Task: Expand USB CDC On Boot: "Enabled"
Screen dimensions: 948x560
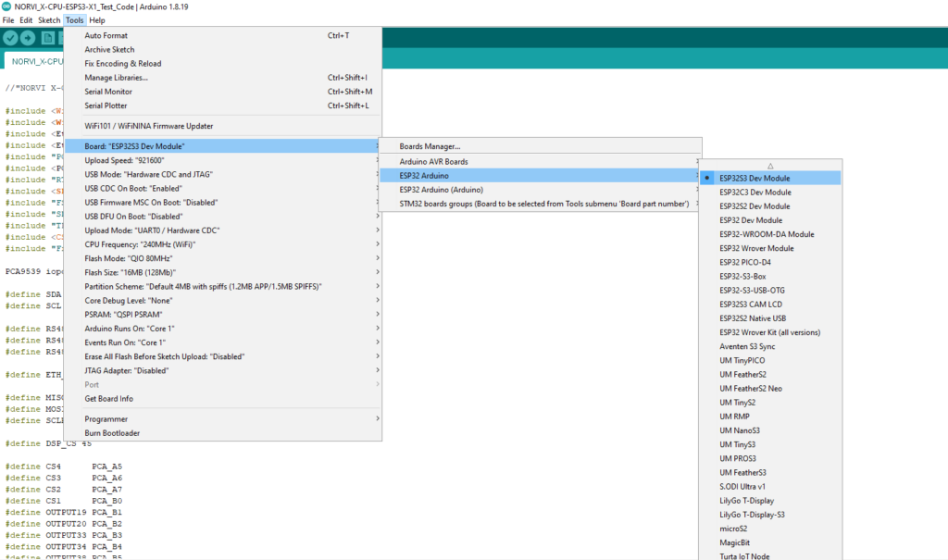Action: tap(222, 188)
